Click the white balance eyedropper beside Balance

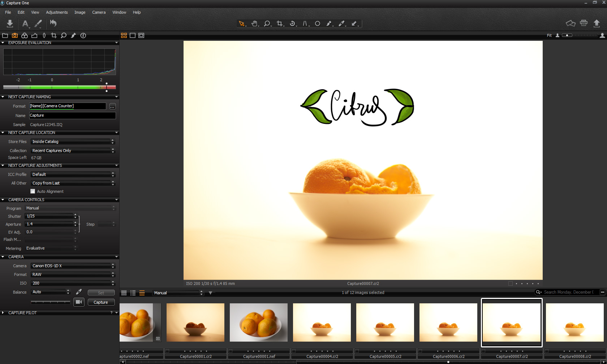pos(79,292)
